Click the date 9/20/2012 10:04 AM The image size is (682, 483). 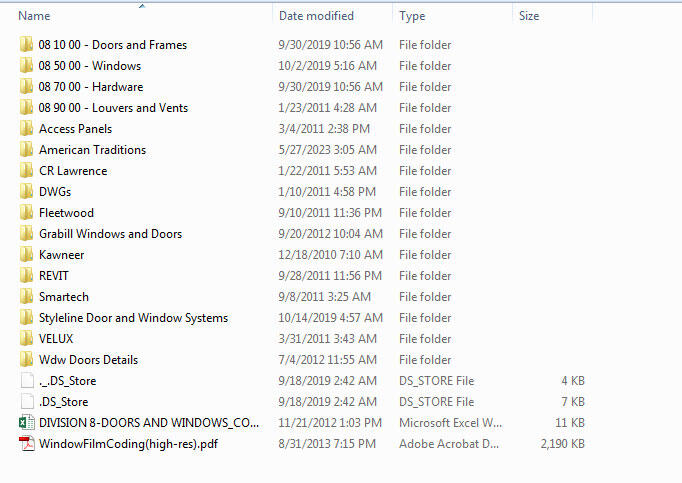click(331, 234)
